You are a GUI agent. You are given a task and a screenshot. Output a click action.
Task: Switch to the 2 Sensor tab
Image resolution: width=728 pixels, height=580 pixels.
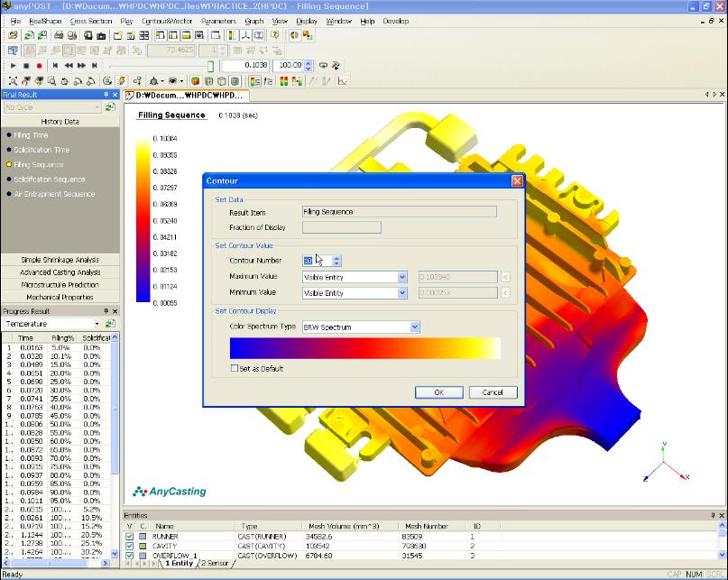tap(215, 563)
